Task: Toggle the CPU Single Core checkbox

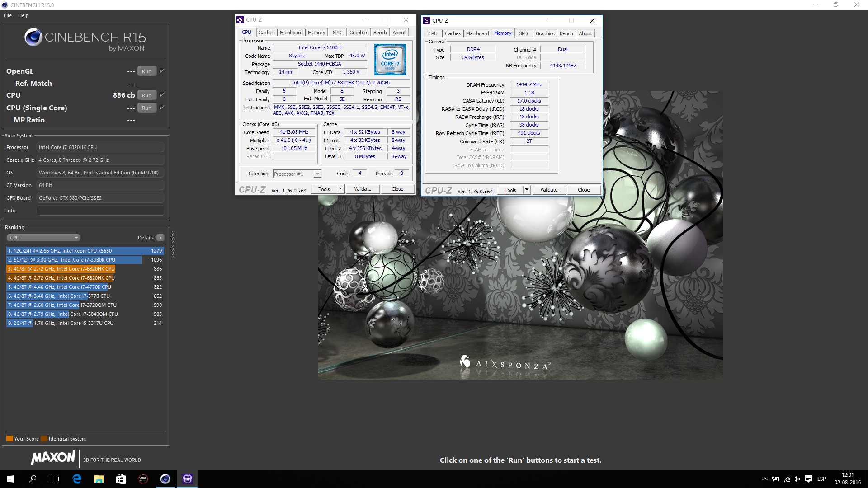Action: click(x=162, y=108)
